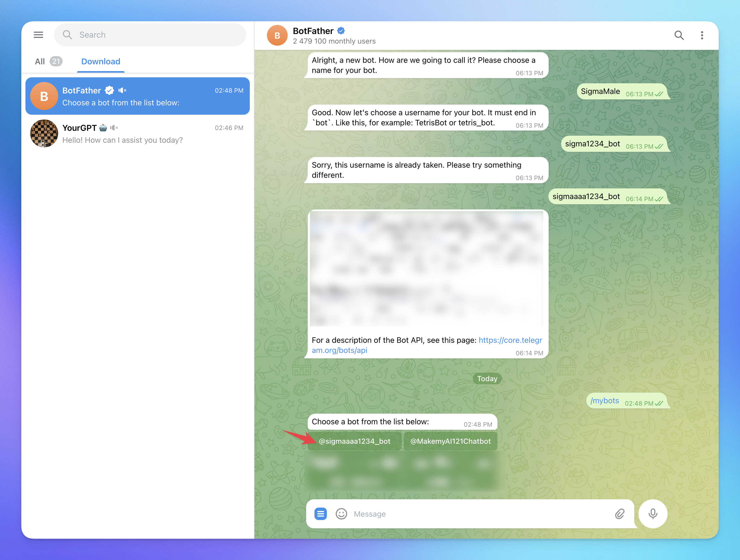
Task: Click the blurred image in BotFather message
Action: [427, 269]
